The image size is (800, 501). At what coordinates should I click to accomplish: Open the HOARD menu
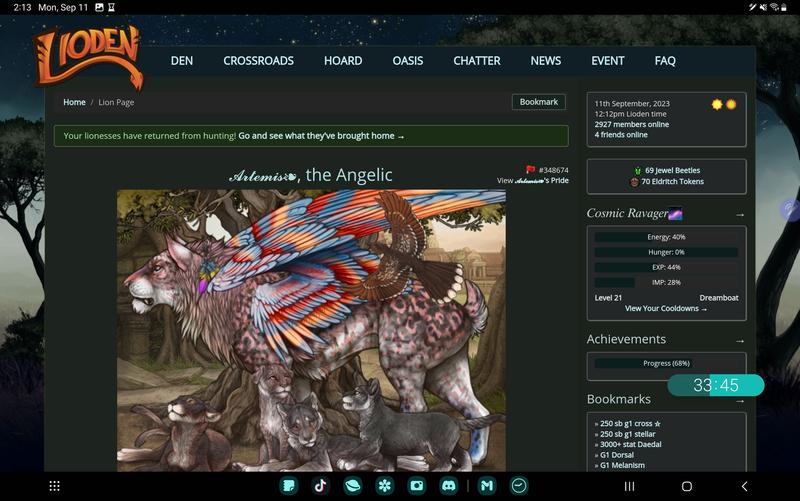click(343, 61)
